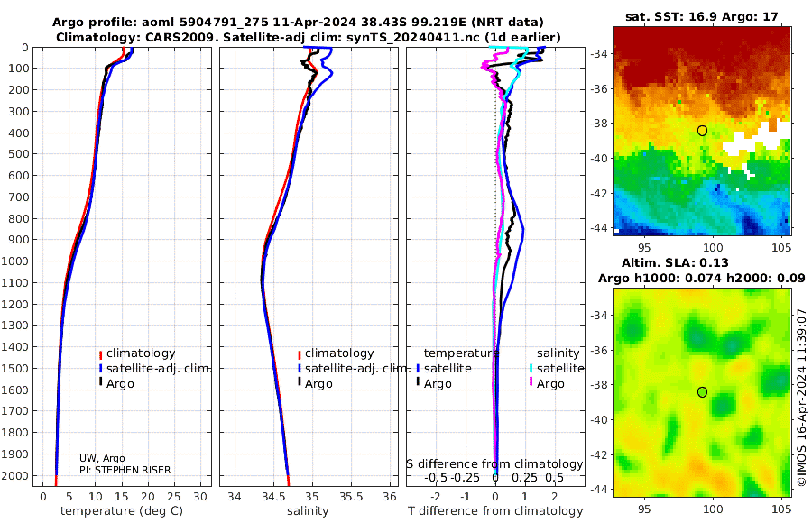This screenshot has width=812, height=523.
Task: Click the 30 tick on temperature axis
Action: (x=200, y=497)
